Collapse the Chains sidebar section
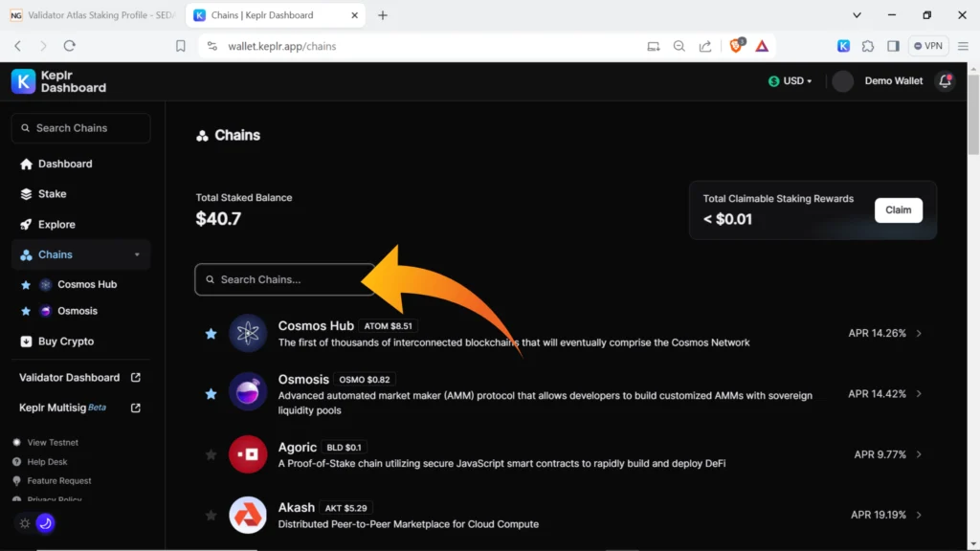 pyautogui.click(x=137, y=254)
